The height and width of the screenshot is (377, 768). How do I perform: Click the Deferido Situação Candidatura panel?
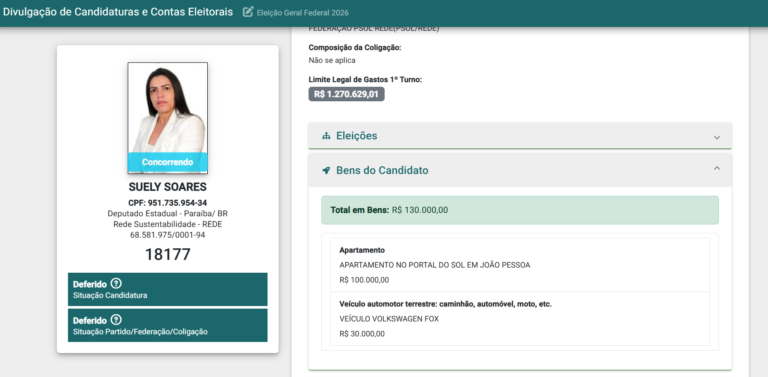coord(168,289)
